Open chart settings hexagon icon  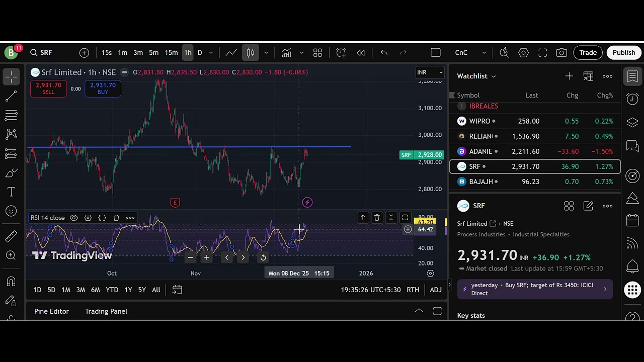523,52
